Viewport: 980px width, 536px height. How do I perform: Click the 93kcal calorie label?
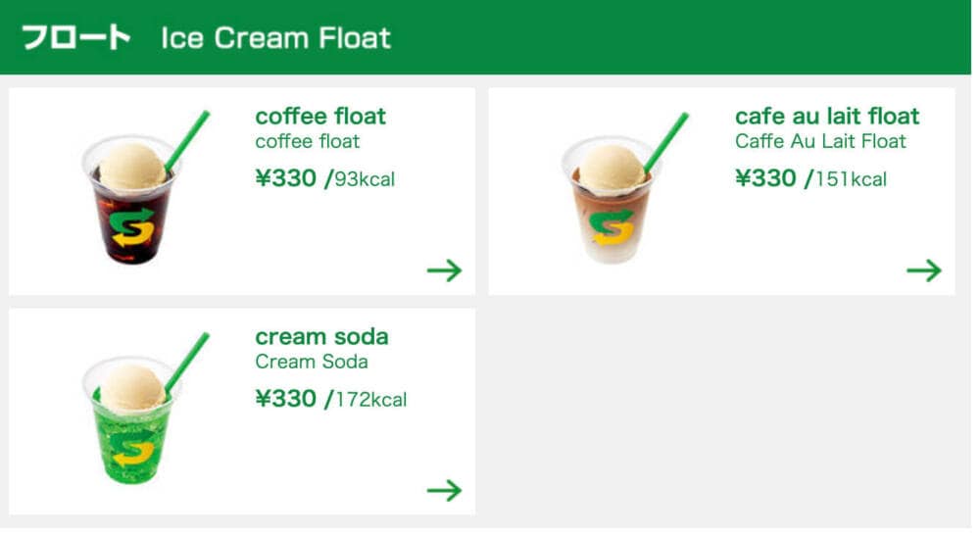[365, 180]
